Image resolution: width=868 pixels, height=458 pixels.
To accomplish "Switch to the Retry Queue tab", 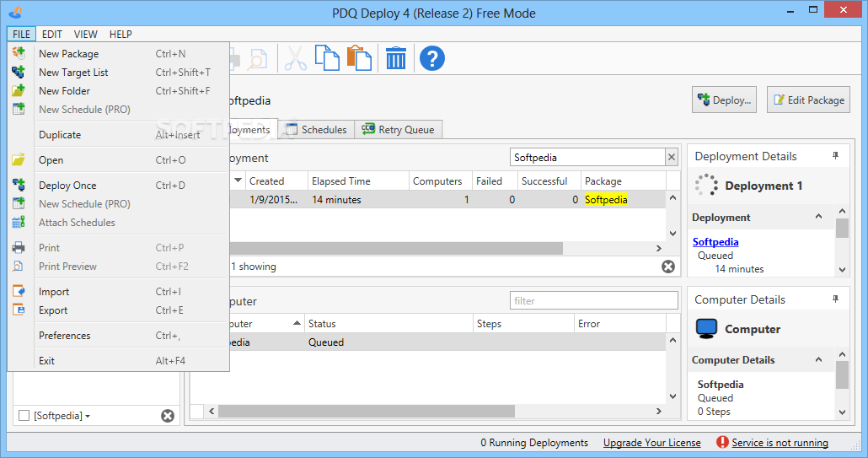I will (399, 130).
